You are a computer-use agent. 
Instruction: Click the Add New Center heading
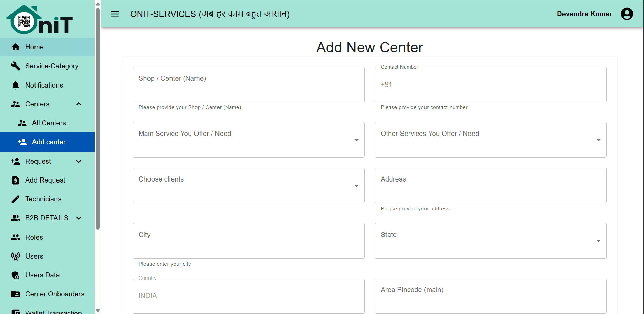(x=370, y=47)
